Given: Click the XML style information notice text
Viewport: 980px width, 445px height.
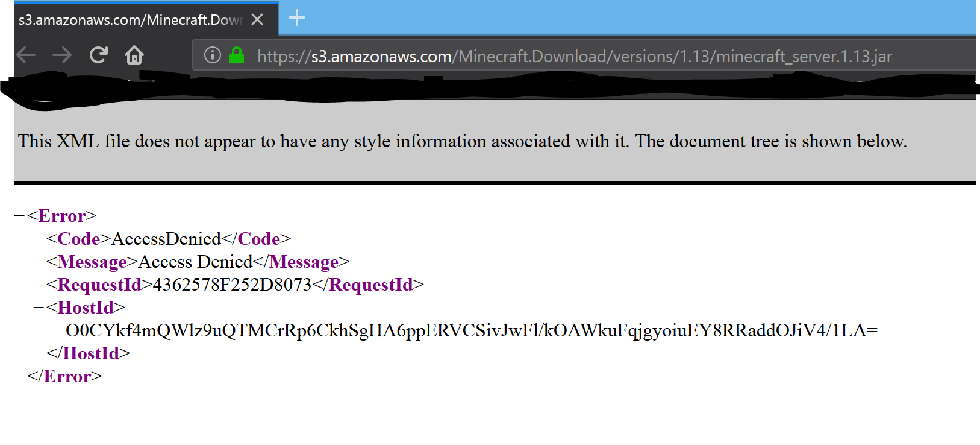Looking at the screenshot, I should 462,141.
